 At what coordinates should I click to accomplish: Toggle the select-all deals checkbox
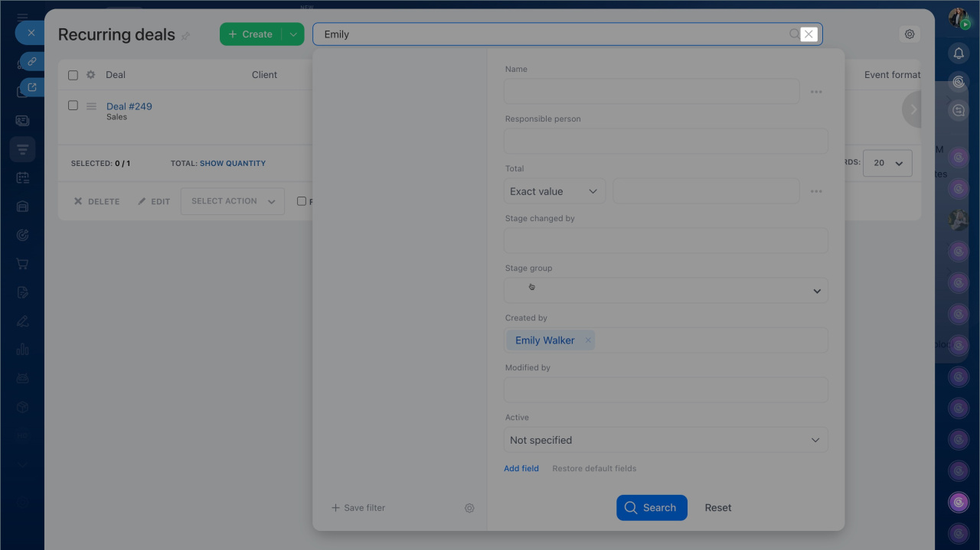(x=73, y=75)
